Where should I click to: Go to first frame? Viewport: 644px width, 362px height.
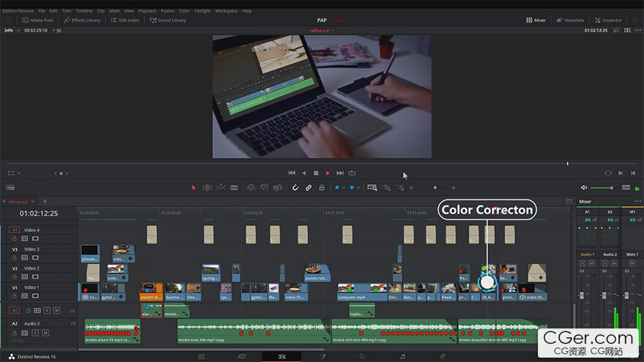click(291, 173)
